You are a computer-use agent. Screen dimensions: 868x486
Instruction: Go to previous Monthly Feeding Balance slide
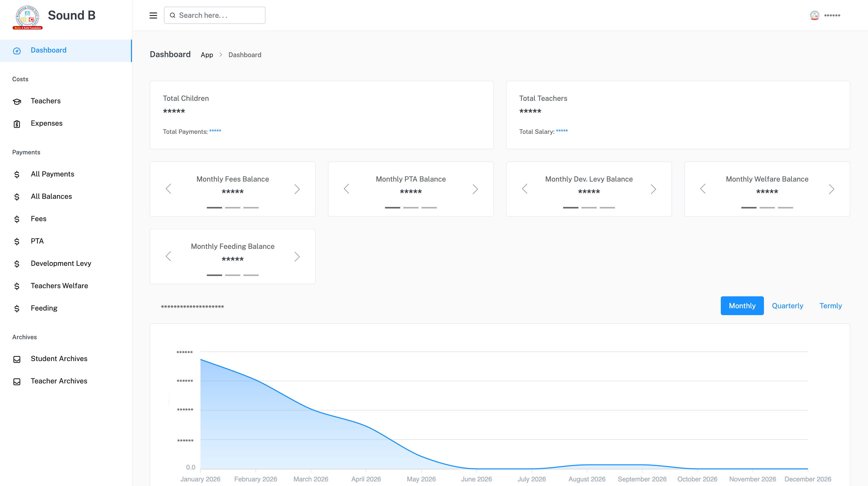tap(169, 256)
